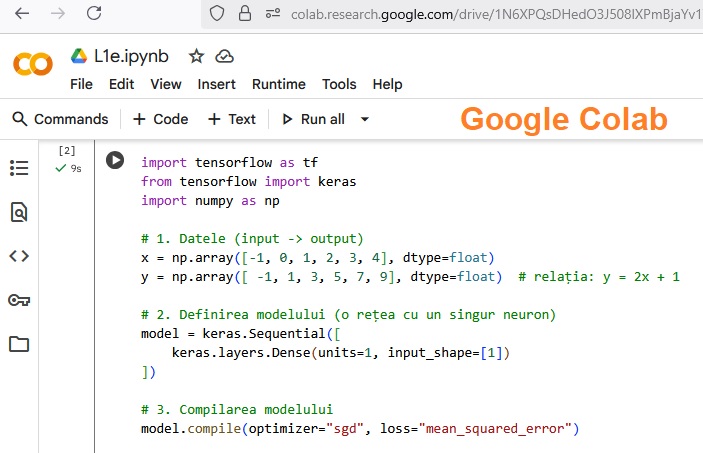Viewport: 703px width, 453px height.
Task: Expand the Run all dropdown arrow
Action: 364,119
